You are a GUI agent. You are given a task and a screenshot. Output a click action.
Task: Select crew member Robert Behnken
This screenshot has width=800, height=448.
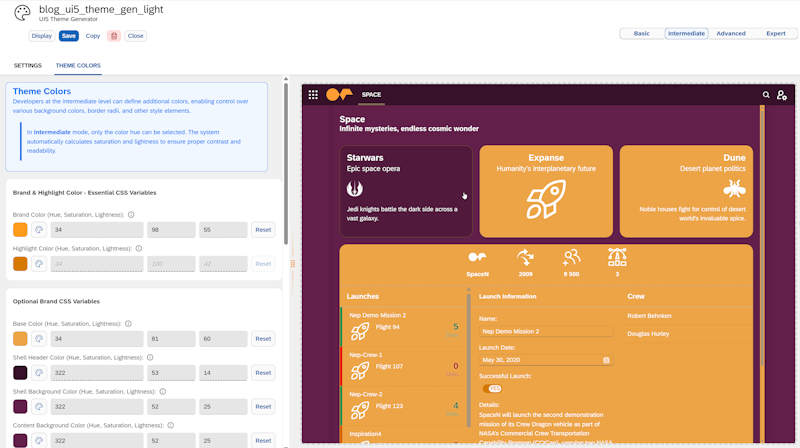click(649, 316)
